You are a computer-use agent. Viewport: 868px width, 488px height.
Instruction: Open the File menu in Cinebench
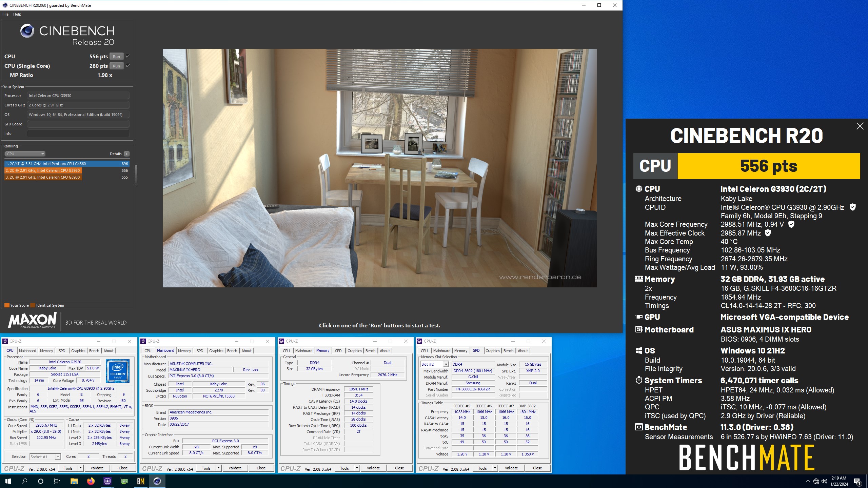click(x=5, y=14)
